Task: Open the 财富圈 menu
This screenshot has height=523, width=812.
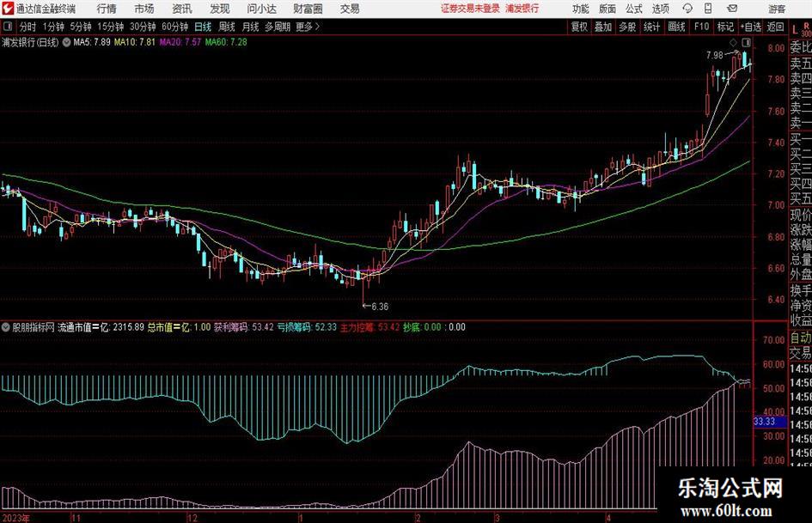Action: 308,9
